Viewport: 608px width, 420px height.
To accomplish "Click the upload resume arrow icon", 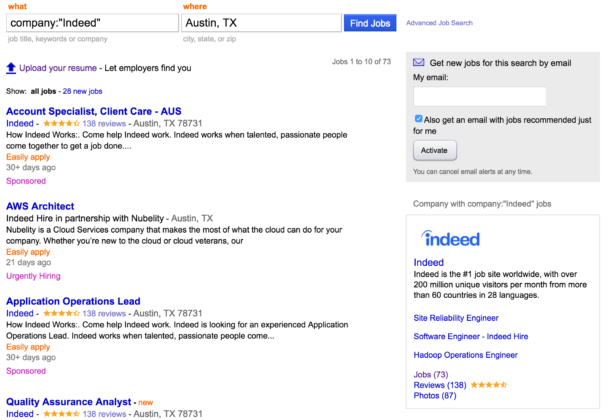I will (11, 68).
